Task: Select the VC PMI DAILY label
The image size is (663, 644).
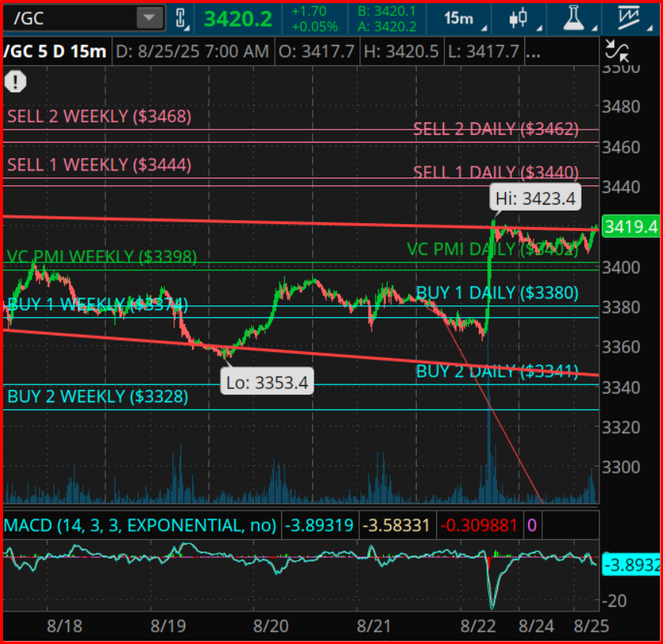Action: tap(492, 249)
